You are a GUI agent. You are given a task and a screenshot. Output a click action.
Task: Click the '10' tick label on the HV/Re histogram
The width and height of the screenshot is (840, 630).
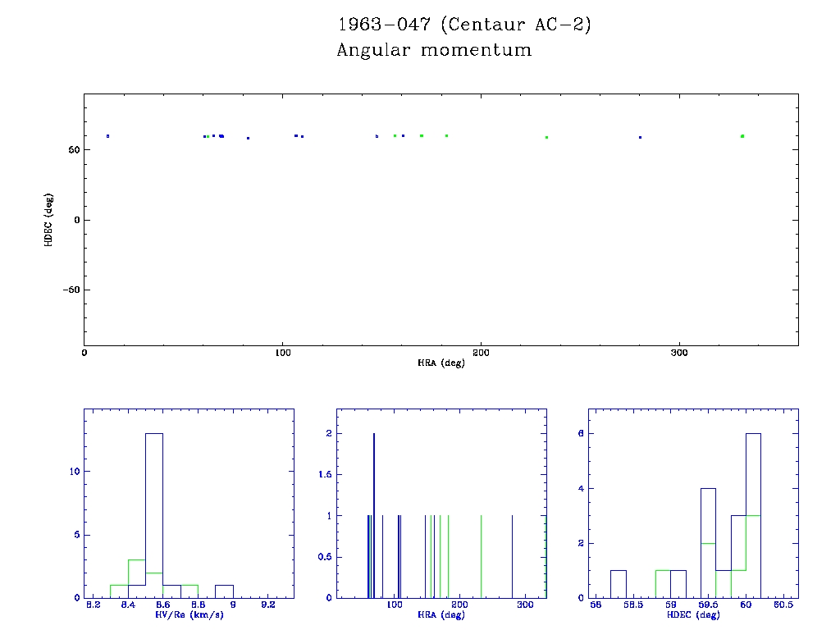(75, 472)
